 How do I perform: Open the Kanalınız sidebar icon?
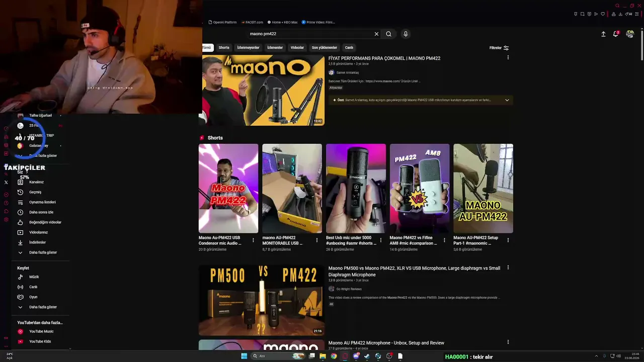(x=20, y=182)
